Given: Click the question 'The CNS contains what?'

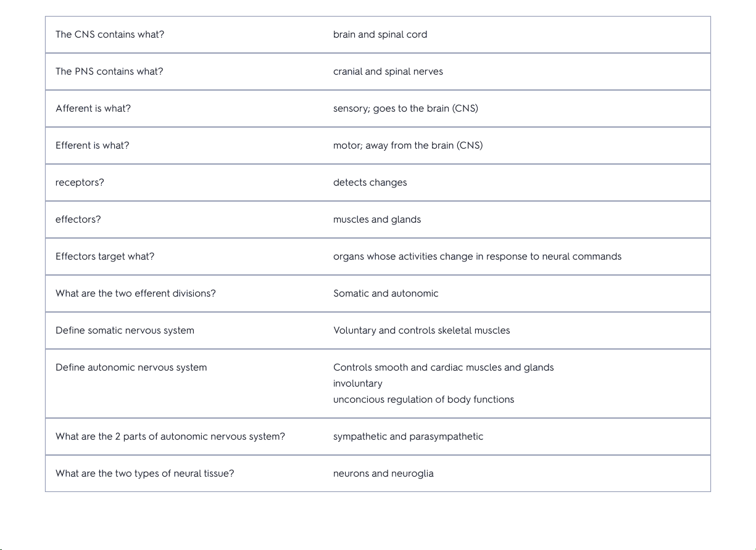Looking at the screenshot, I should [x=110, y=35].
